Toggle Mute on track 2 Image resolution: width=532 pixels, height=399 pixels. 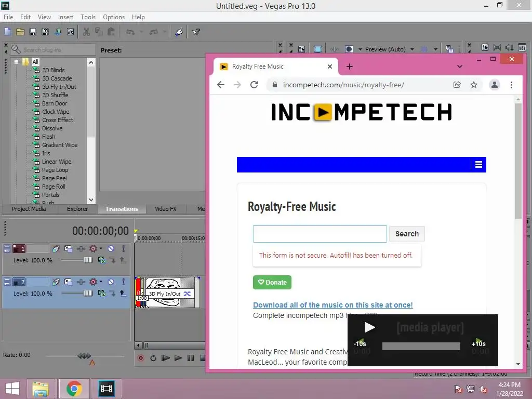click(x=111, y=282)
